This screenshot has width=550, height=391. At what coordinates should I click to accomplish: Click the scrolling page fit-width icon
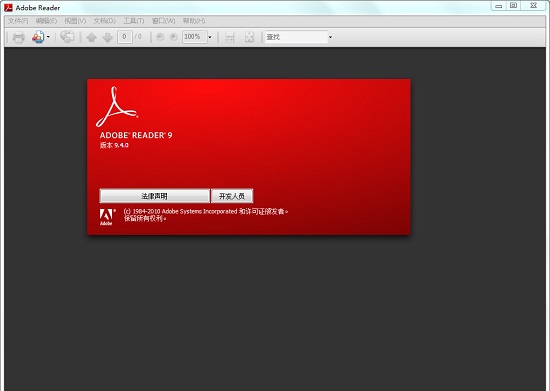pos(230,37)
